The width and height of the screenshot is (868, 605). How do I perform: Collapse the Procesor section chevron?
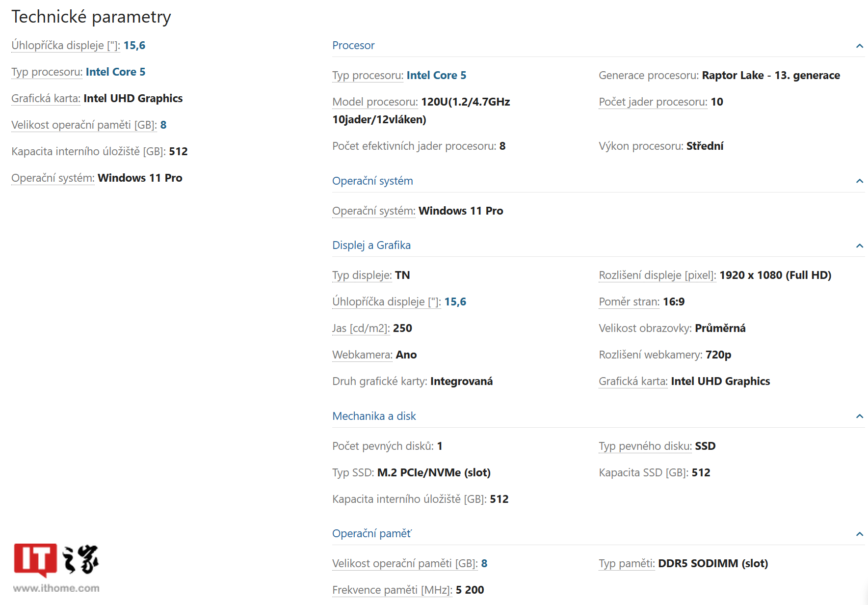(x=859, y=46)
